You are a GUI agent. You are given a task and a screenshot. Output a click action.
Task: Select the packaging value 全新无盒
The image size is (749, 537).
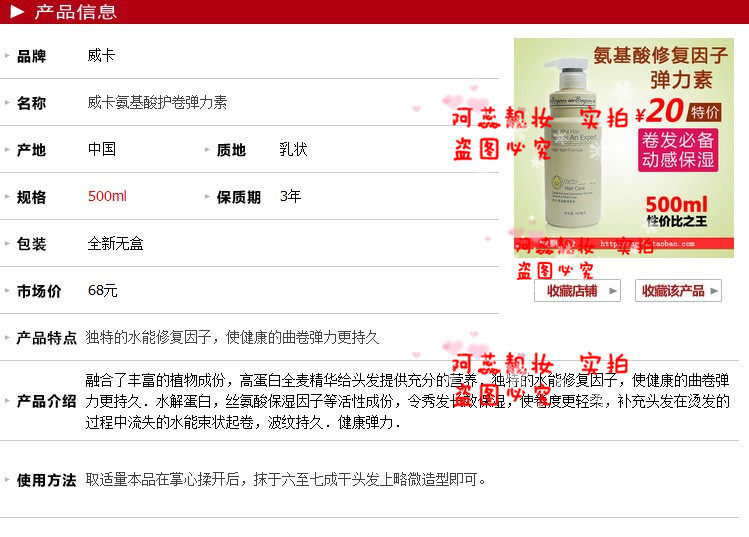[116, 243]
